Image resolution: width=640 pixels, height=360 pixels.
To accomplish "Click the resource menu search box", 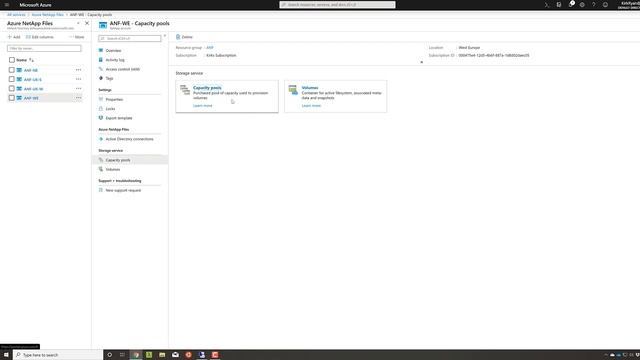I will click(x=130, y=38).
